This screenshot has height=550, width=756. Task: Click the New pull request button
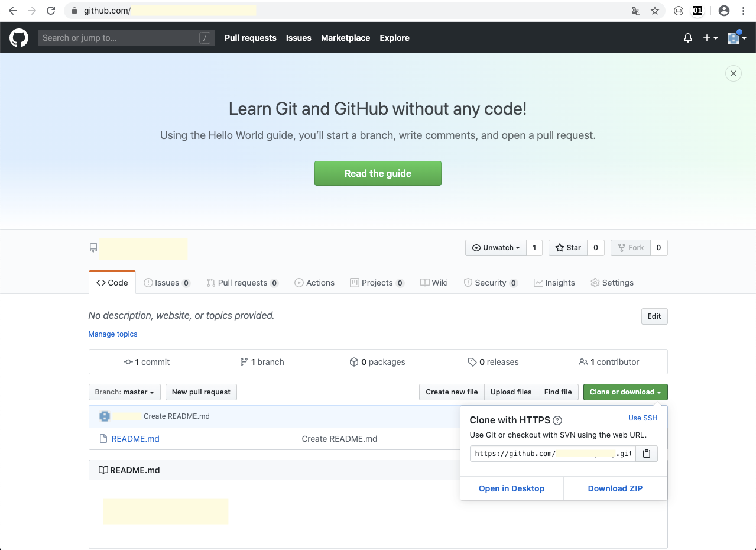201,392
